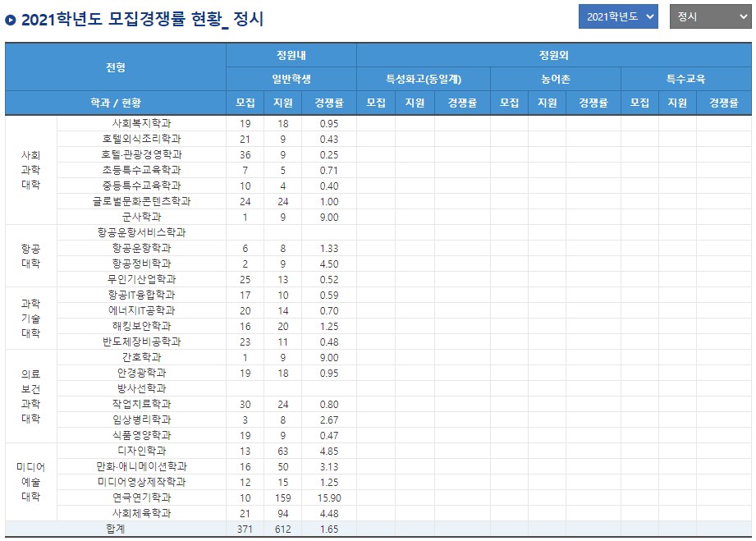
Task: Select the 농어촌 header cell
Action: point(556,79)
